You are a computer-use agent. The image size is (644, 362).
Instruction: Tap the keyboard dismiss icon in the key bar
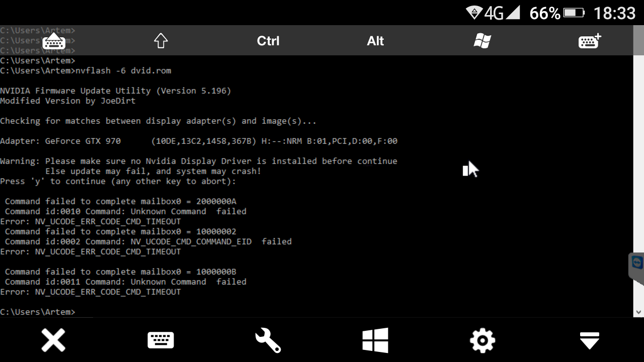(54, 41)
